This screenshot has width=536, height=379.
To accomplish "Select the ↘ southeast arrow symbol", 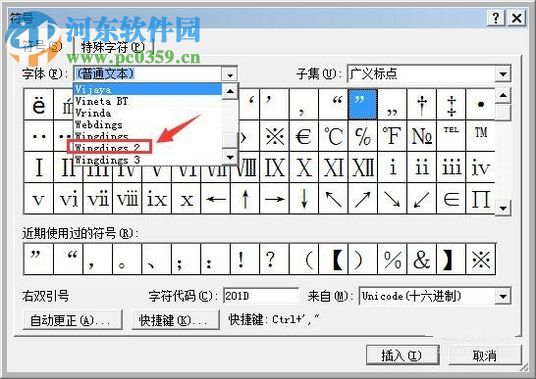I will click(x=392, y=199).
